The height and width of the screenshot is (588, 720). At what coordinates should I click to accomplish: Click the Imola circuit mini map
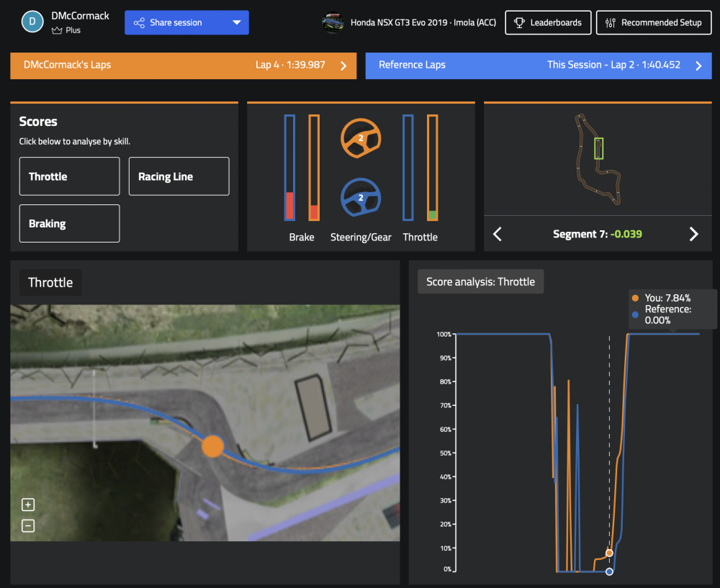pos(598,159)
